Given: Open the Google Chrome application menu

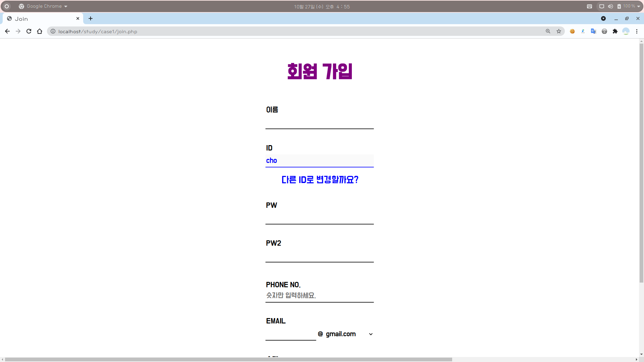Looking at the screenshot, I should pos(44,6).
